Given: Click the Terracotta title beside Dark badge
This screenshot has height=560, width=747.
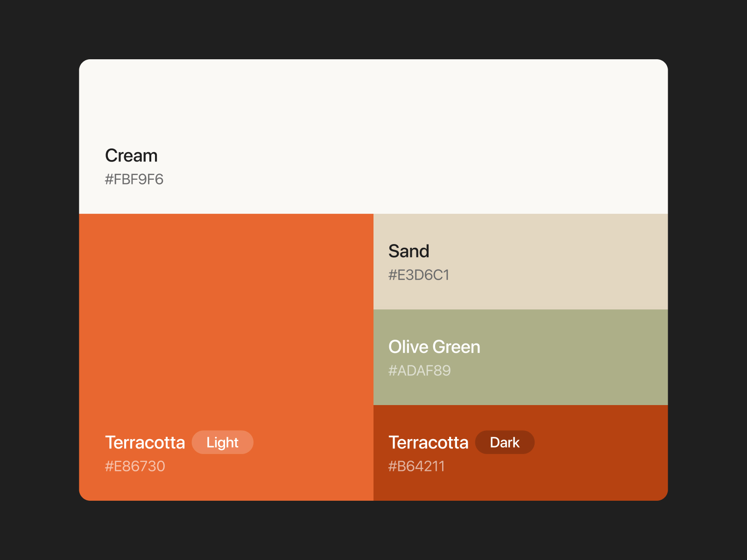Looking at the screenshot, I should click(x=429, y=442).
